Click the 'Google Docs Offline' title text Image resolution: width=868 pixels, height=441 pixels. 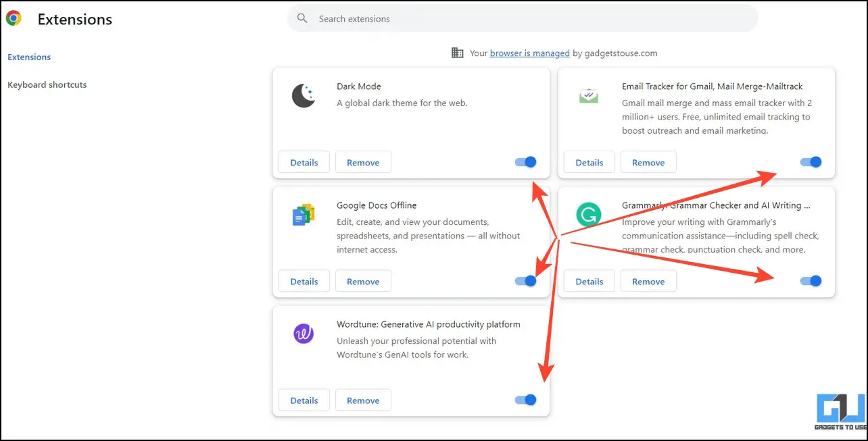(377, 205)
